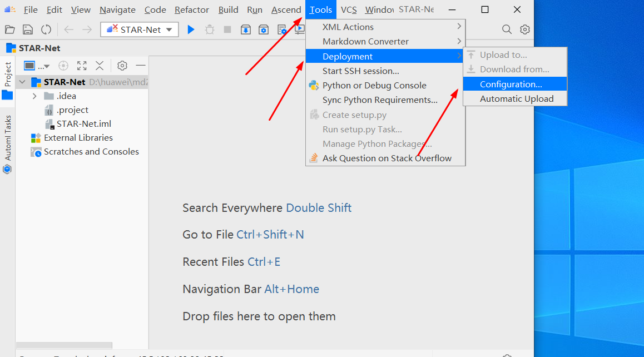Expand Markdown Converter submenu arrow

(x=459, y=41)
